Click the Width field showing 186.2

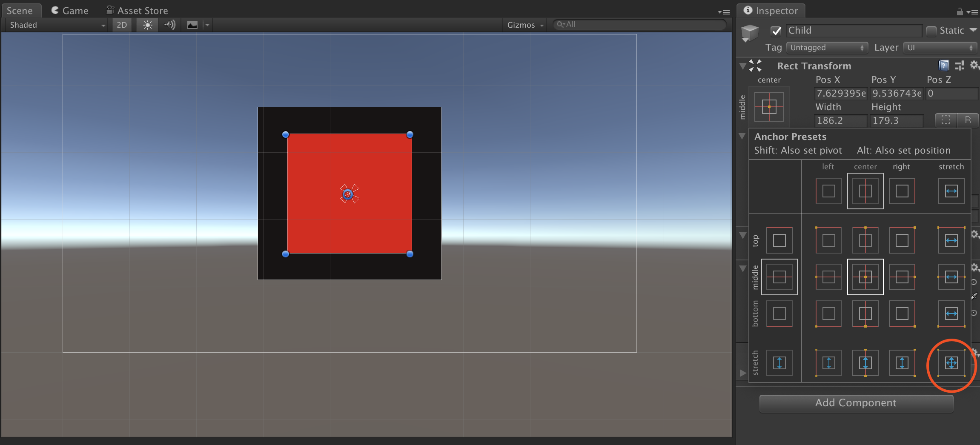(841, 120)
